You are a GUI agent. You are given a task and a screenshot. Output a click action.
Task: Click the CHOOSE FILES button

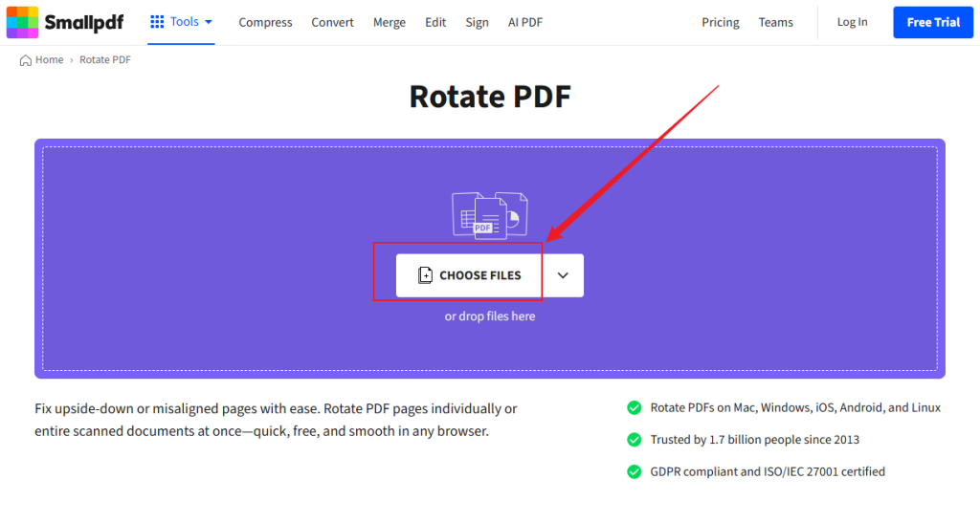point(469,275)
